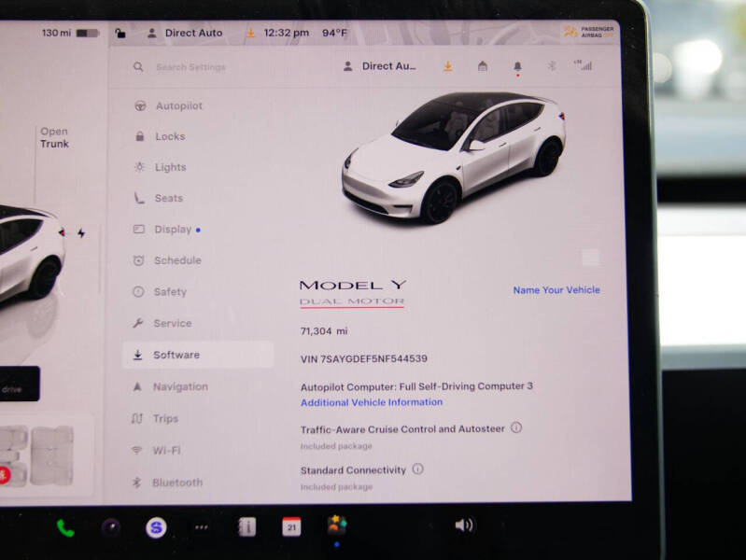Image resolution: width=746 pixels, height=560 pixels.
Task: Open the Direct Au... profile selector
Action: coord(379,66)
